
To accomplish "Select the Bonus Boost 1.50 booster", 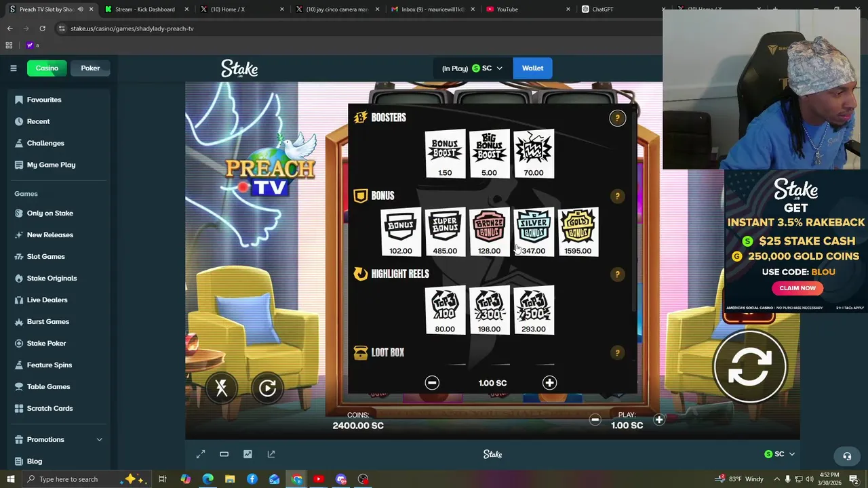I will point(445,153).
